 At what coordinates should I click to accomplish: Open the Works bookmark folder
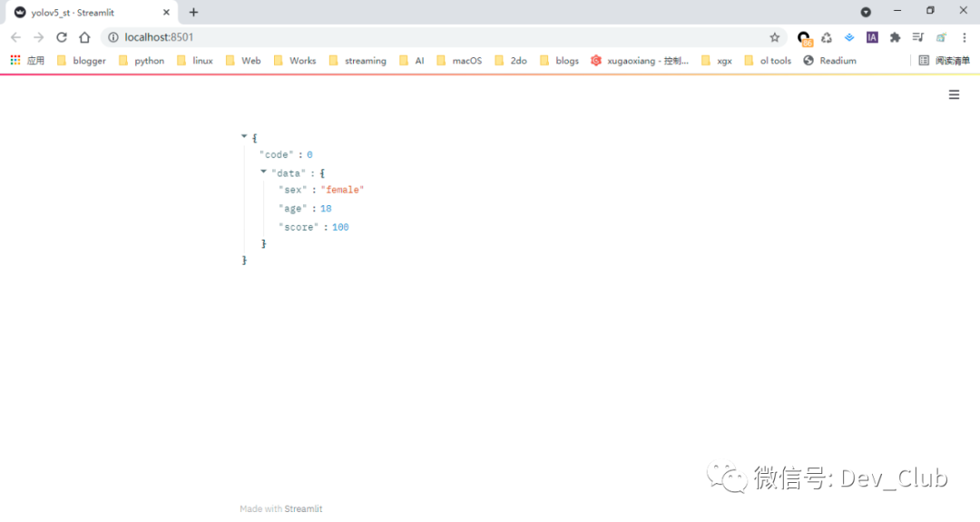pyautogui.click(x=295, y=61)
